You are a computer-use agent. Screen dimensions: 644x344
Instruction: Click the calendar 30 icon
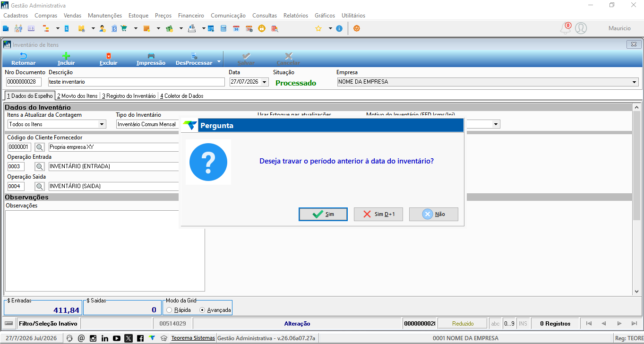[236, 28]
